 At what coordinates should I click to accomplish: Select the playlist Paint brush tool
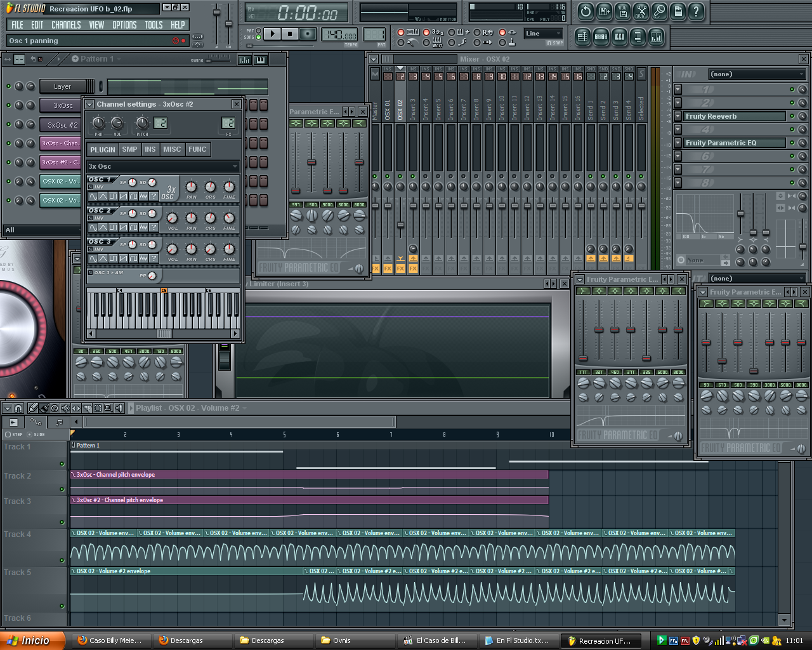click(44, 408)
